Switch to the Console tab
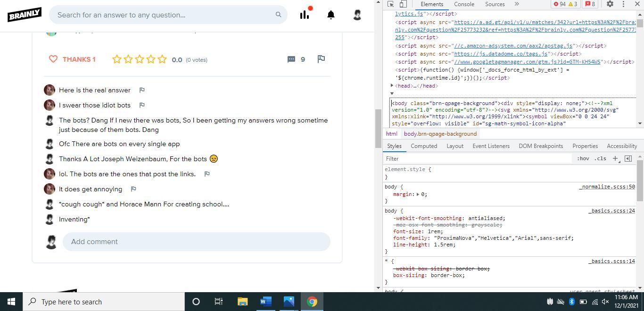The image size is (644, 311). click(464, 4)
